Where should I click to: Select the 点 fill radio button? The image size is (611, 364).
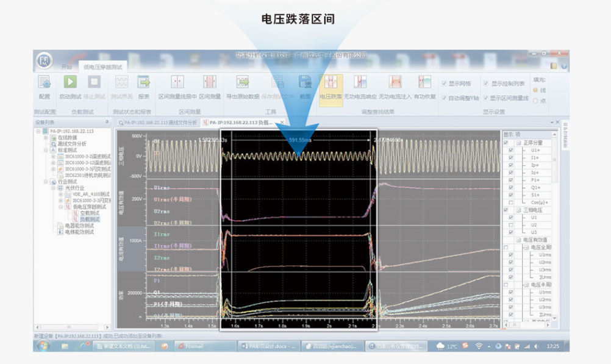click(536, 101)
